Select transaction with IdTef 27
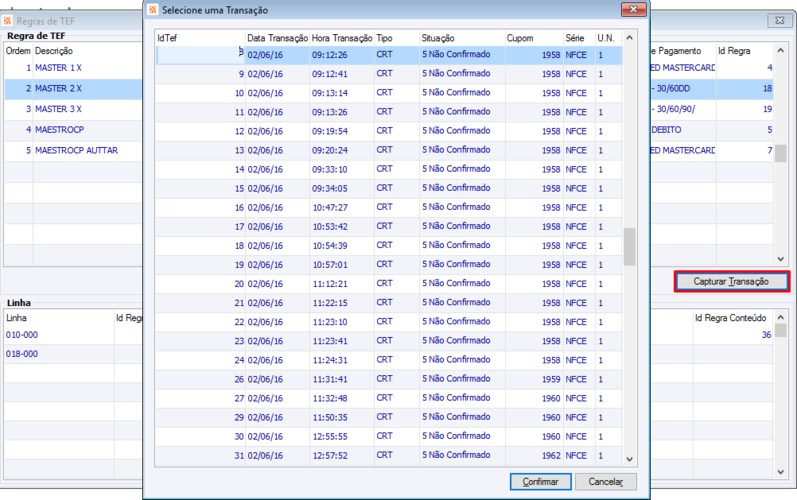This screenshot has width=797, height=500. 389,398
